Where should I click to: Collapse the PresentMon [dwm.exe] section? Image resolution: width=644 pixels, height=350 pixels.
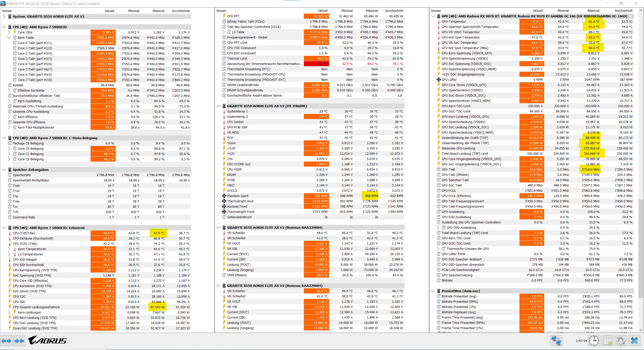(433, 291)
